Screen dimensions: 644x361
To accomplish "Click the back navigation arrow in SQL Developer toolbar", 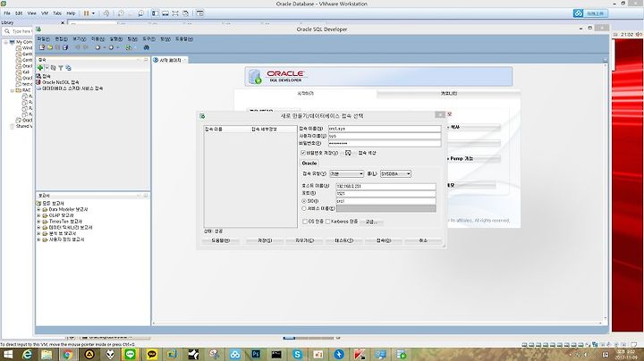I will [x=97, y=47].
